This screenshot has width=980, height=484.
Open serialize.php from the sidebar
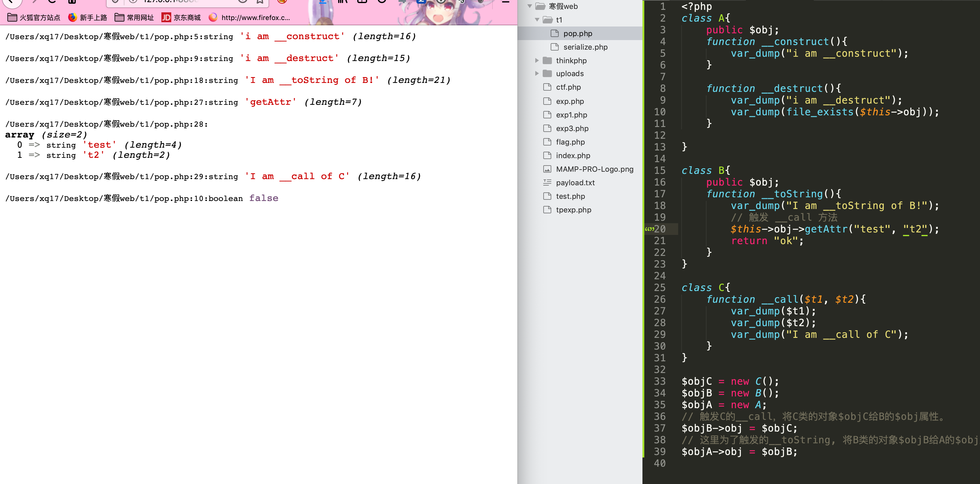[x=585, y=47]
